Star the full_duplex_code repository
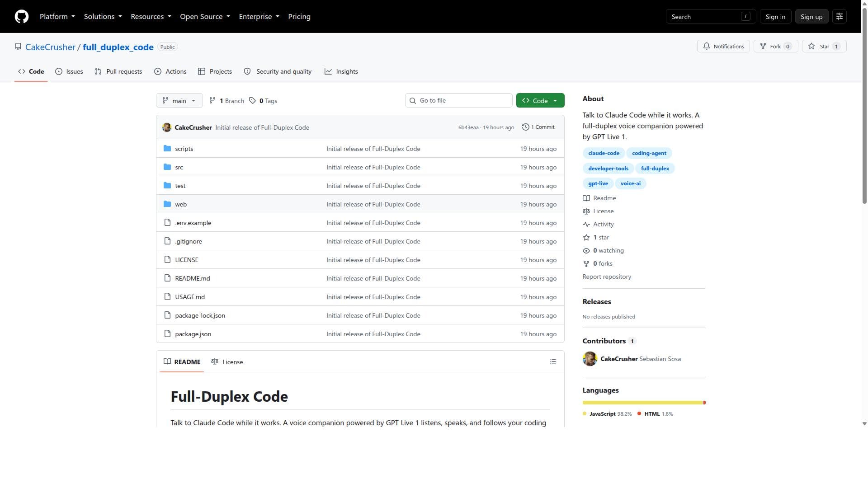Viewport: 868px width, 488px height. click(x=824, y=47)
